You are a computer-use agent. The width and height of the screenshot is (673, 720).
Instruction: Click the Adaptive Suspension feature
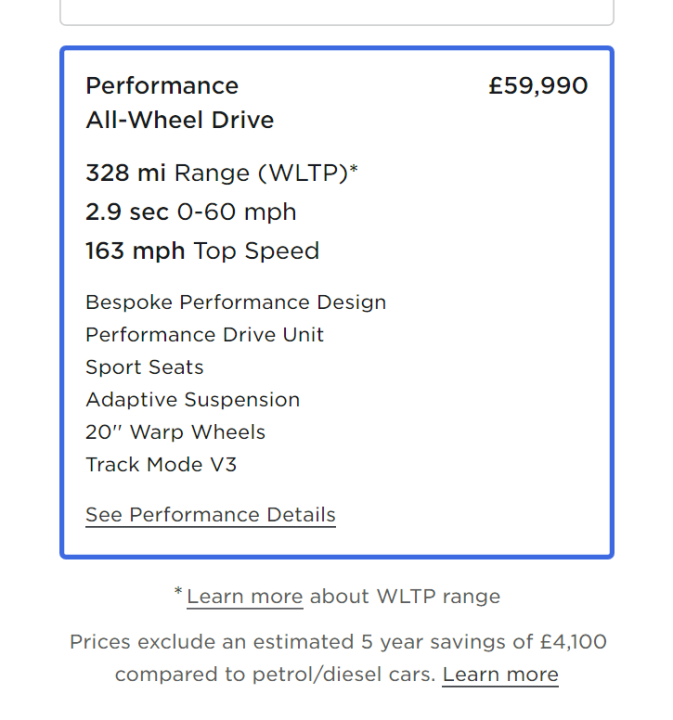tap(193, 400)
